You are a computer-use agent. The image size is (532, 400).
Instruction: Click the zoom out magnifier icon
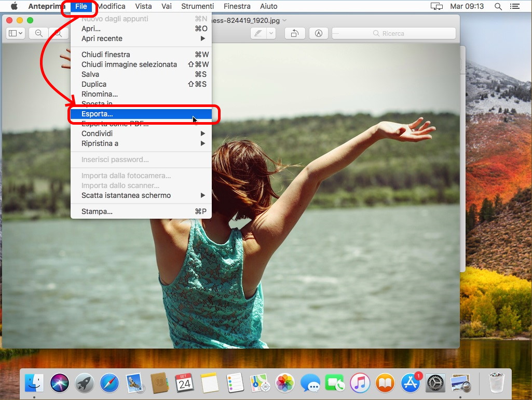coord(39,33)
